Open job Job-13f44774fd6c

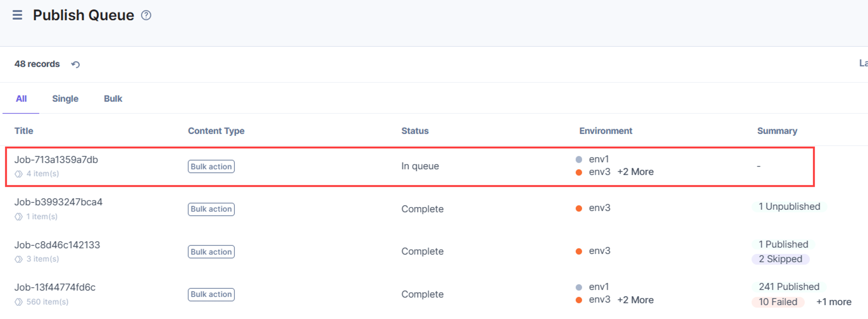pyautogui.click(x=54, y=287)
